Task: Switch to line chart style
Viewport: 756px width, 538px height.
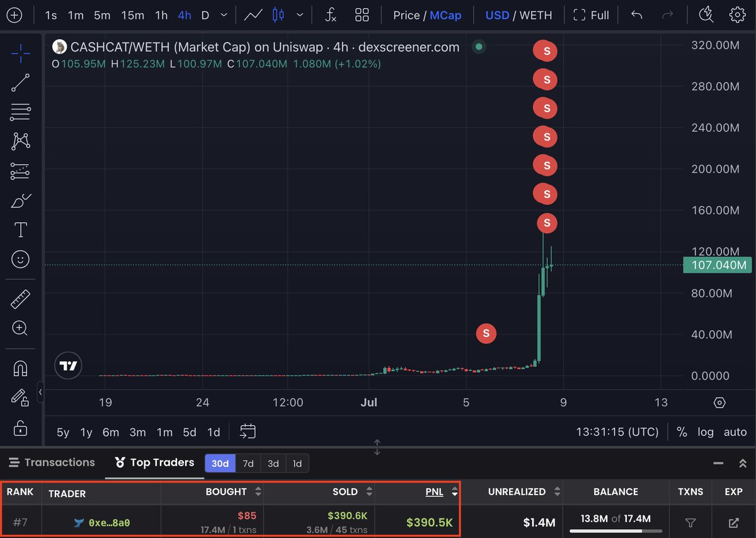Action: pos(254,15)
